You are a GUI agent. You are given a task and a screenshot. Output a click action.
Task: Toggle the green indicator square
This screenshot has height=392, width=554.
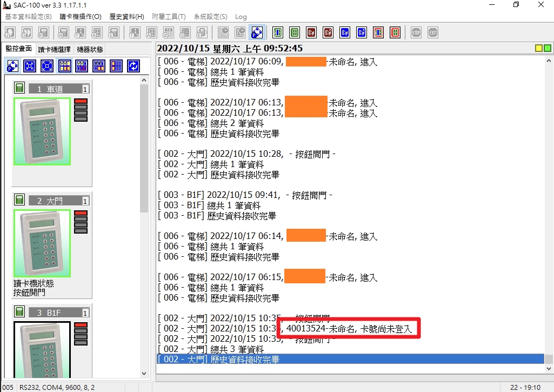click(548, 48)
